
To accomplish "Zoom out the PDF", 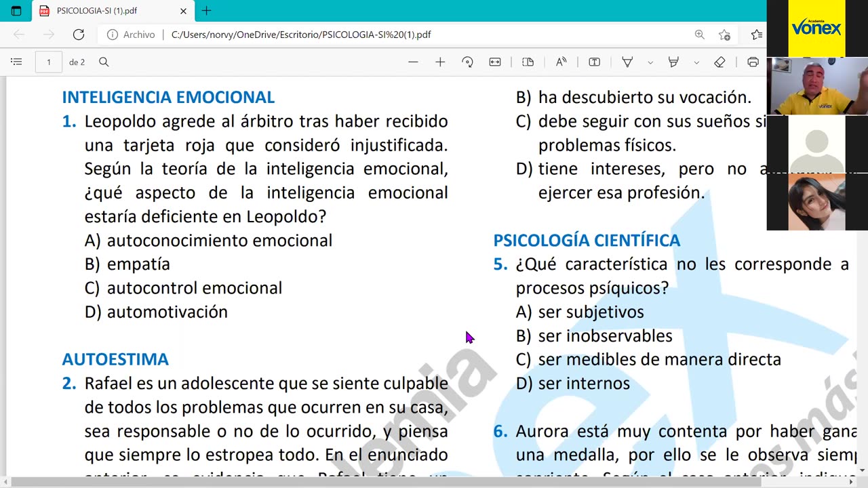I will click(x=413, y=62).
